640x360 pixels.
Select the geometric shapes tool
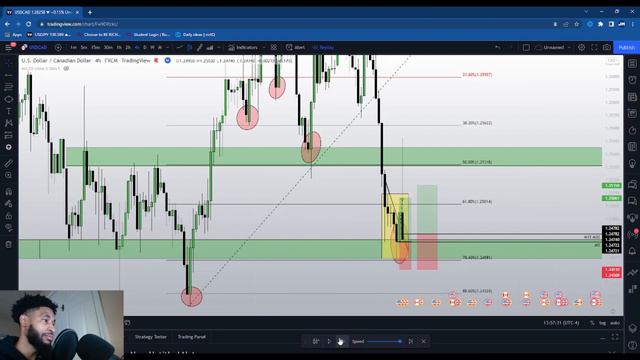[9, 99]
